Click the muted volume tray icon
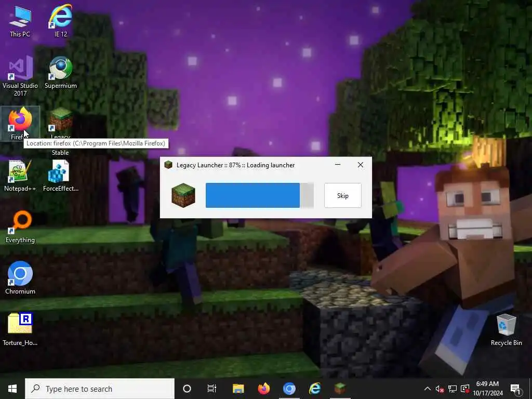This screenshot has width=532, height=399. click(440, 389)
